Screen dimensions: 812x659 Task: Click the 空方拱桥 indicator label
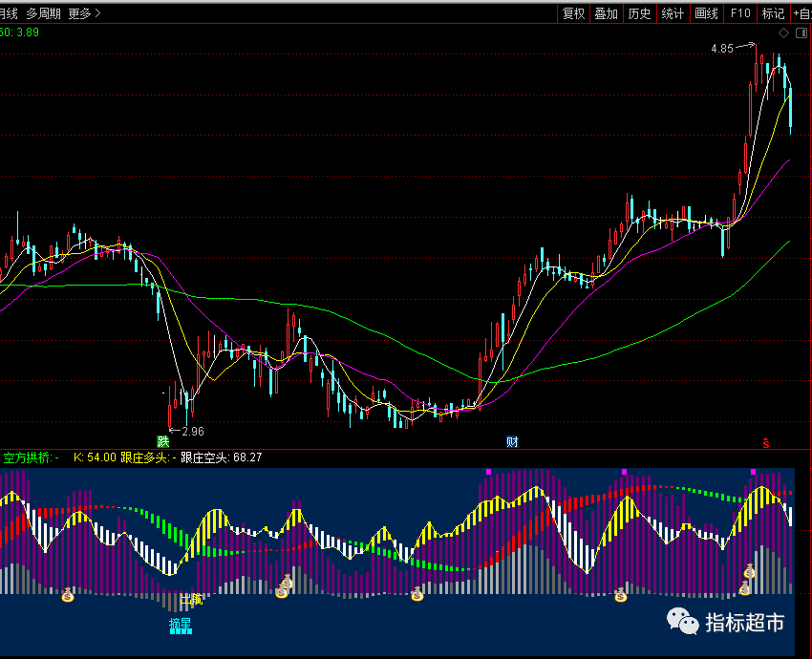30,457
